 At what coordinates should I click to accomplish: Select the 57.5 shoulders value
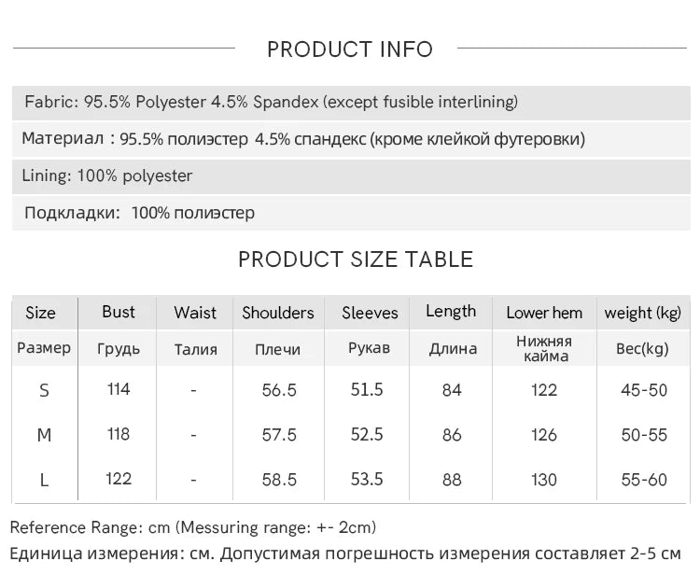pos(279,435)
